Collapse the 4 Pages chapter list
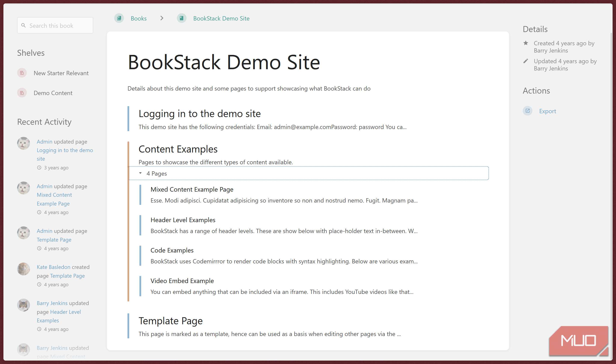Image resolution: width=616 pixels, height=364 pixels. pyautogui.click(x=309, y=173)
